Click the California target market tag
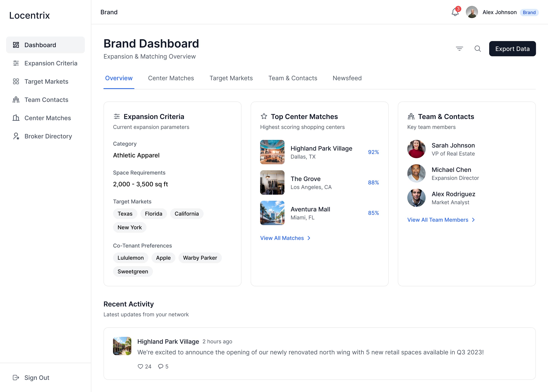Viewport: 548px width, 392px height. 186,214
